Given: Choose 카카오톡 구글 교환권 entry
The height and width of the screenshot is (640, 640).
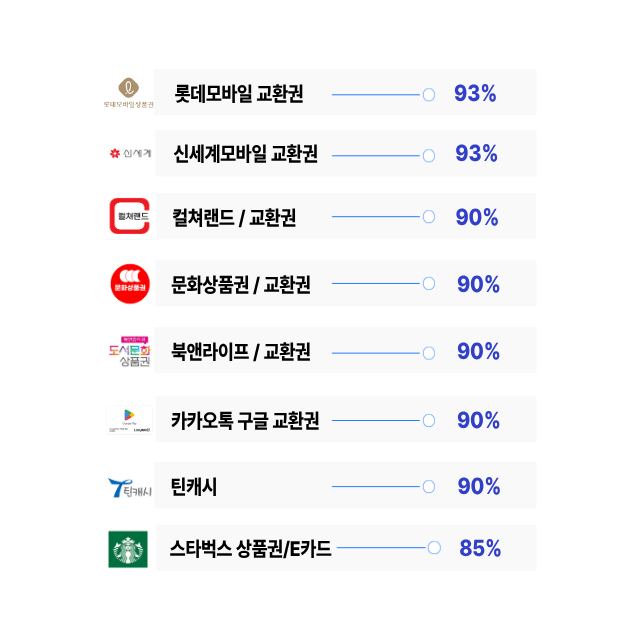Looking at the screenshot, I should coord(245,420).
